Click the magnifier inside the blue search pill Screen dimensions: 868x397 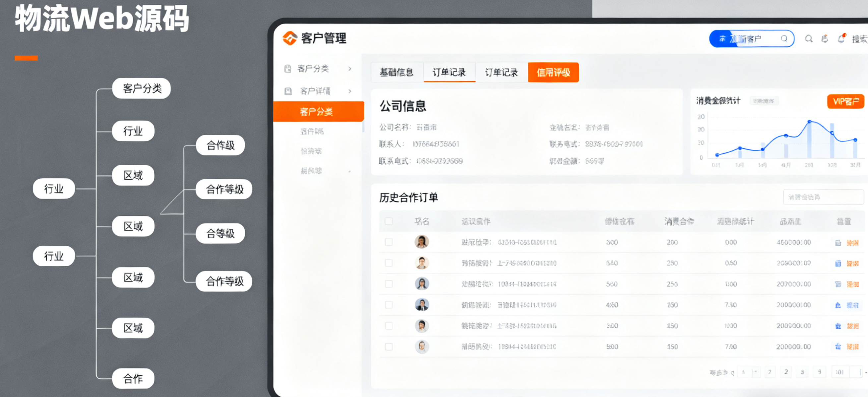tap(784, 39)
